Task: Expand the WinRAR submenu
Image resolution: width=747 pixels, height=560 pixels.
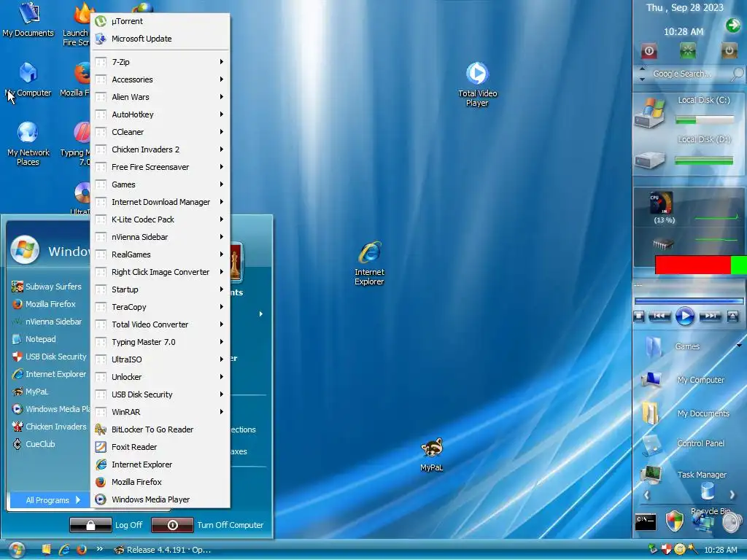Action: (160, 412)
